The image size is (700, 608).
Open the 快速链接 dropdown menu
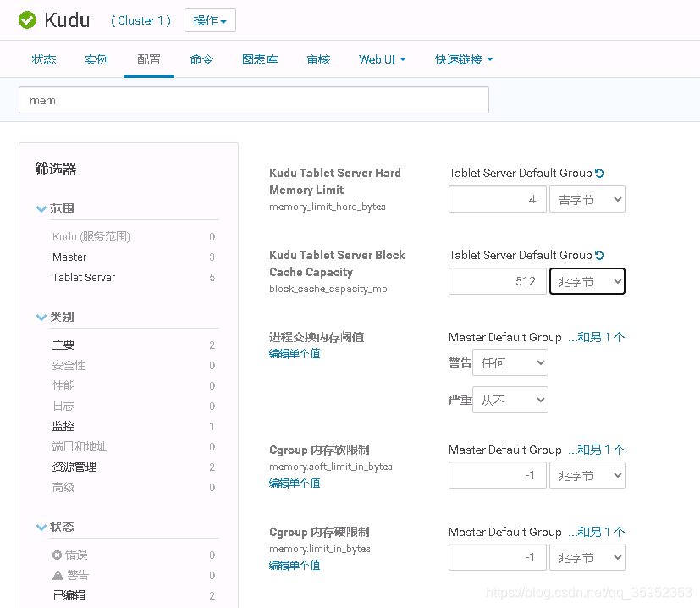(x=464, y=59)
